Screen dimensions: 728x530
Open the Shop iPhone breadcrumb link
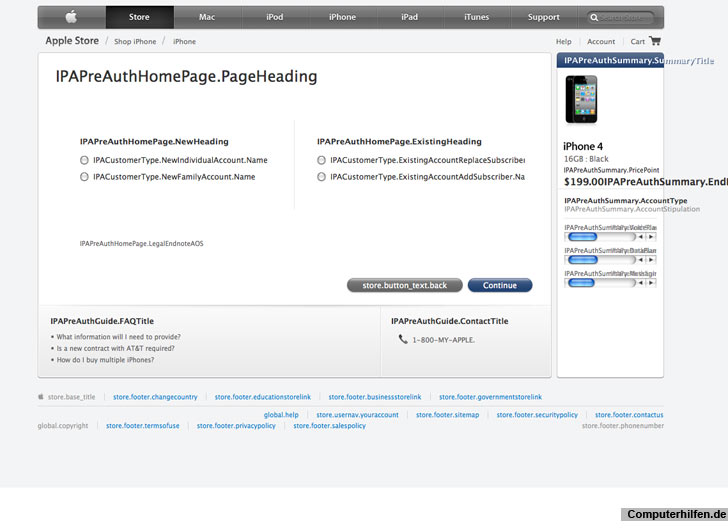point(135,42)
